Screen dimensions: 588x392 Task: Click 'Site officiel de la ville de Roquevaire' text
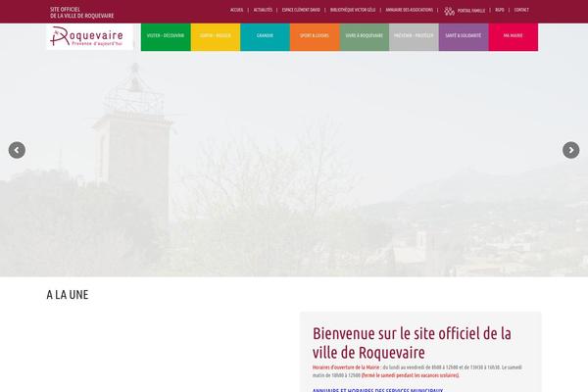click(81, 13)
